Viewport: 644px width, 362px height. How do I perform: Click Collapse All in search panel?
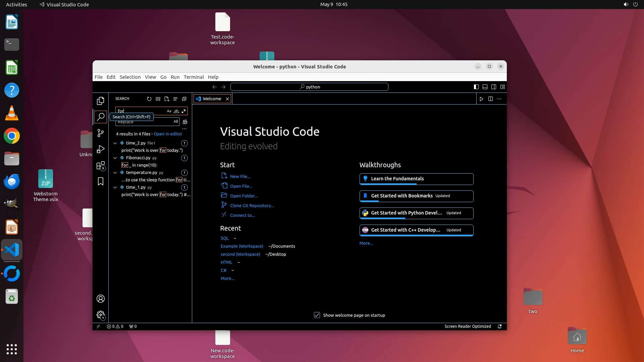(184, 99)
